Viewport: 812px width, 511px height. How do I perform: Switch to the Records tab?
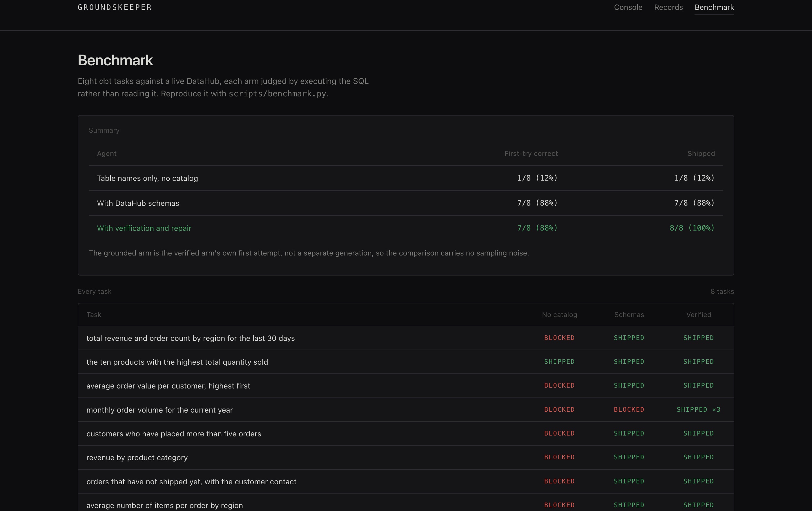tap(668, 8)
